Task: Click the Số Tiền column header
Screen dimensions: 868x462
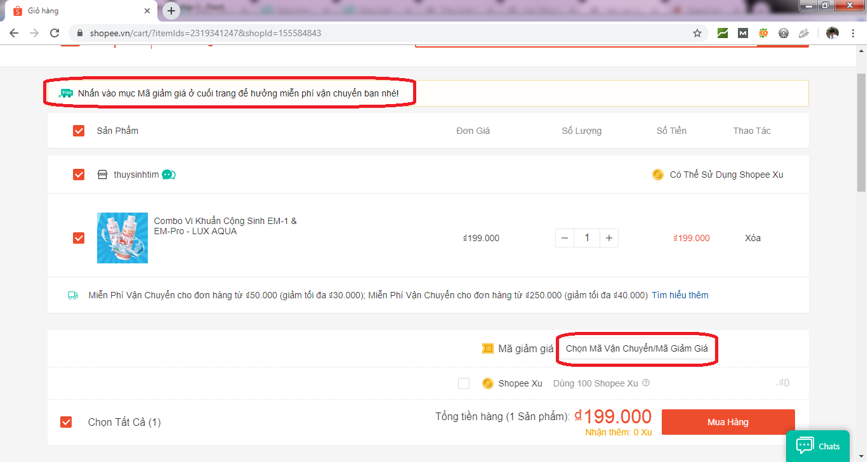Action: pos(672,131)
